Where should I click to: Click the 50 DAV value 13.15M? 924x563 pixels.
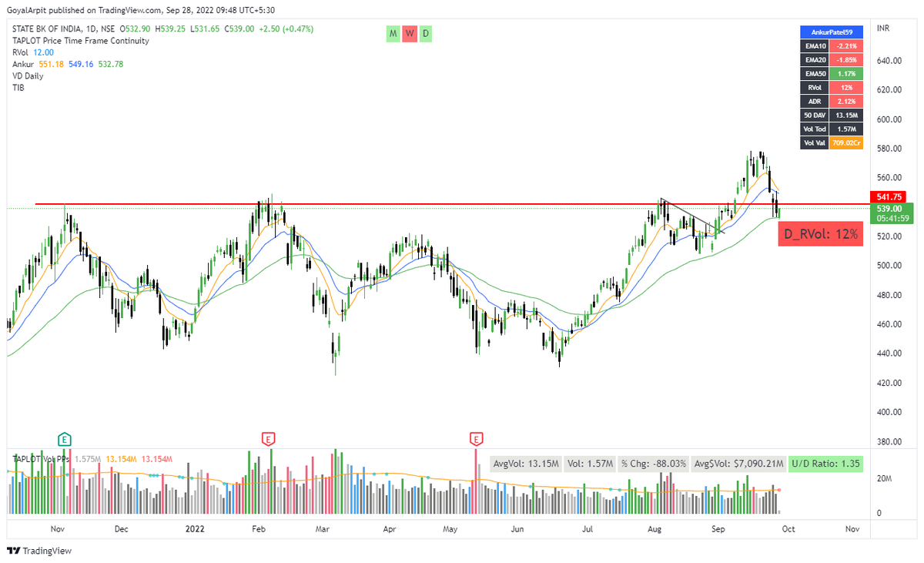(x=847, y=116)
